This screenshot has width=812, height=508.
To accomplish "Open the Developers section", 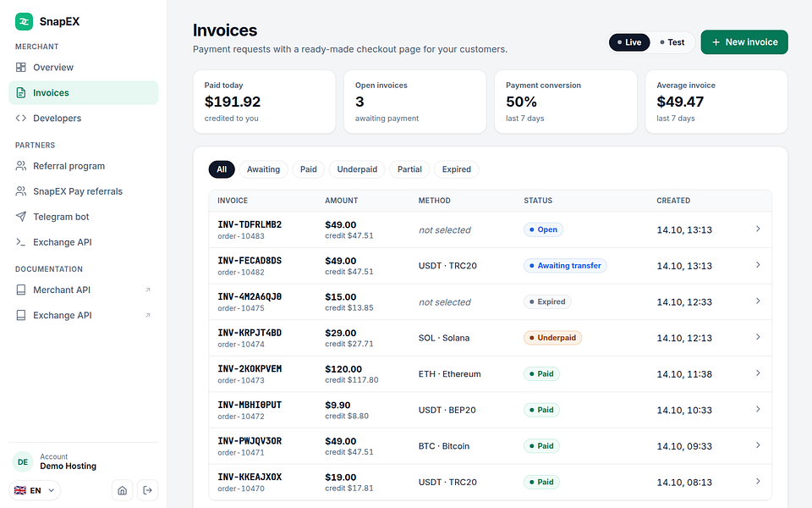I will 84,119.
